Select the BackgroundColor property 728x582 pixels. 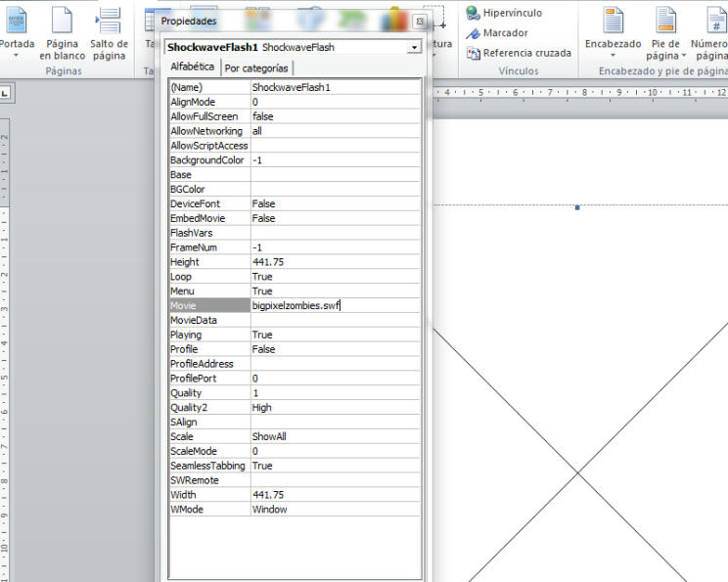tap(209, 160)
